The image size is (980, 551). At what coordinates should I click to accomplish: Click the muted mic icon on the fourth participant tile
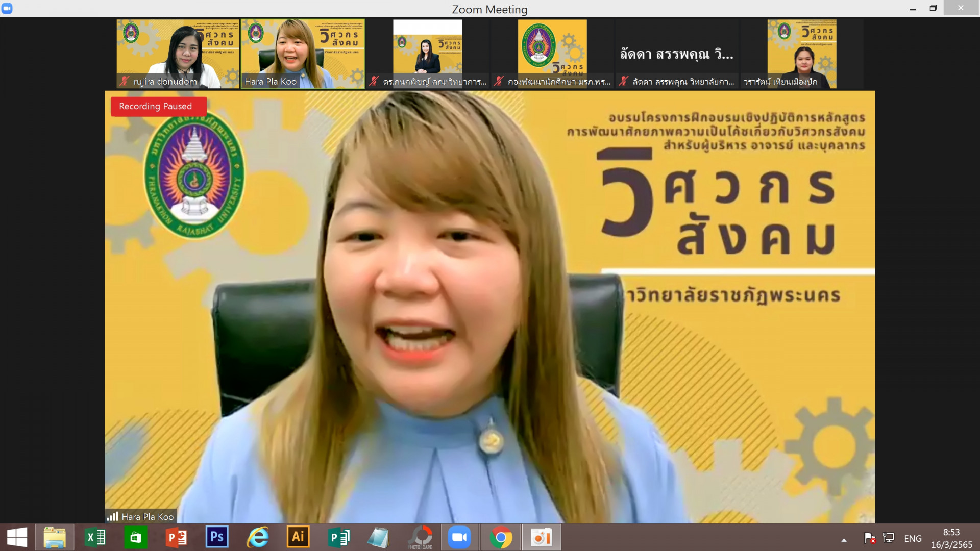click(x=499, y=81)
